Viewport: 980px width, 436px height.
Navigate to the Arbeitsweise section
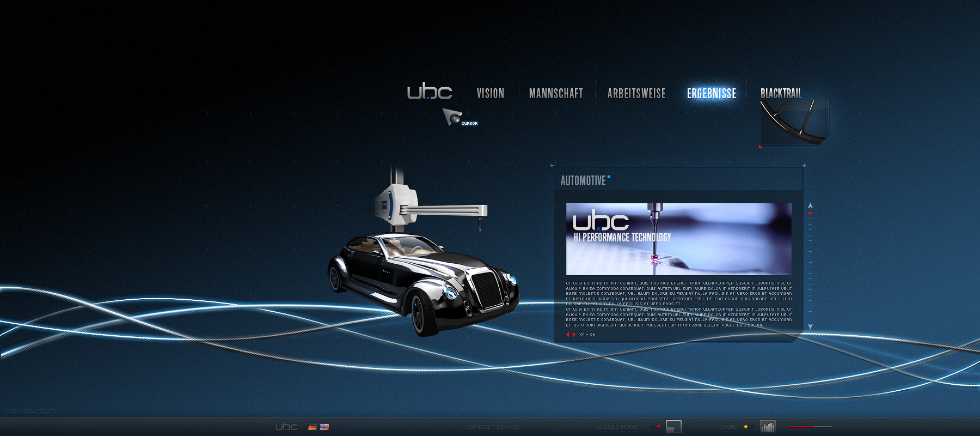coord(636,94)
